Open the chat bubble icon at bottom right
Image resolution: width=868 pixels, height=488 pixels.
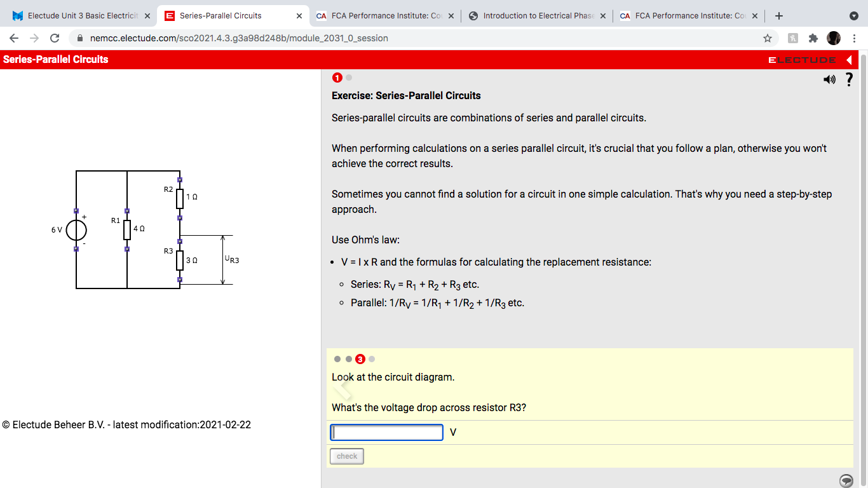tap(846, 480)
